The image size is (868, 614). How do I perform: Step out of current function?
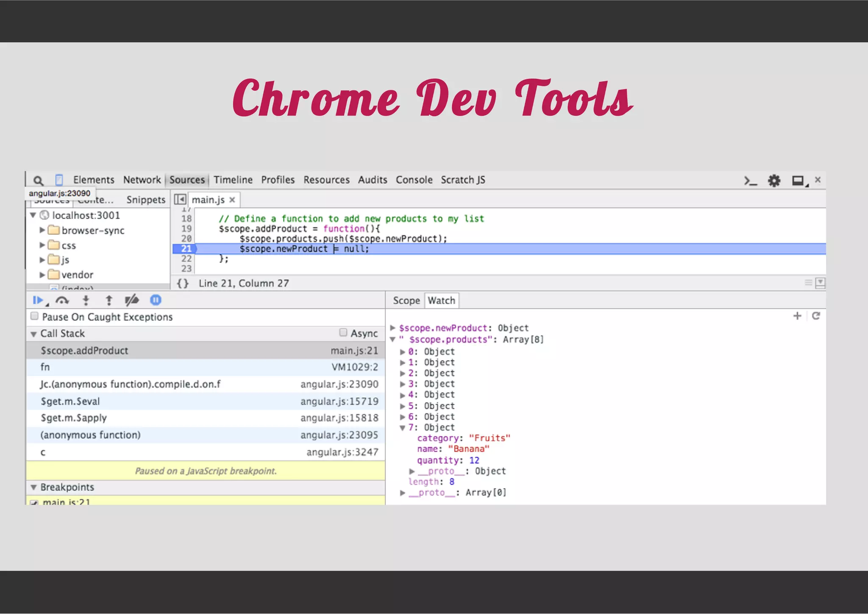108,300
